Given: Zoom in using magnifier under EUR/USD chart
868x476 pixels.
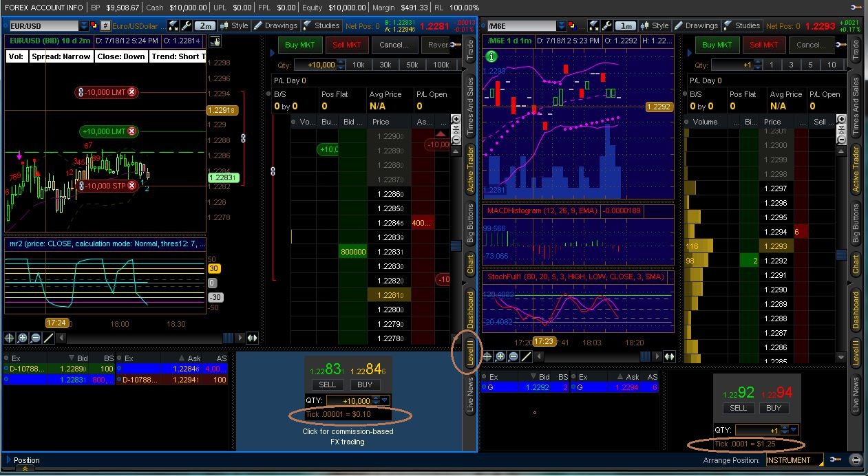Looking at the screenshot, I should point(23,338).
